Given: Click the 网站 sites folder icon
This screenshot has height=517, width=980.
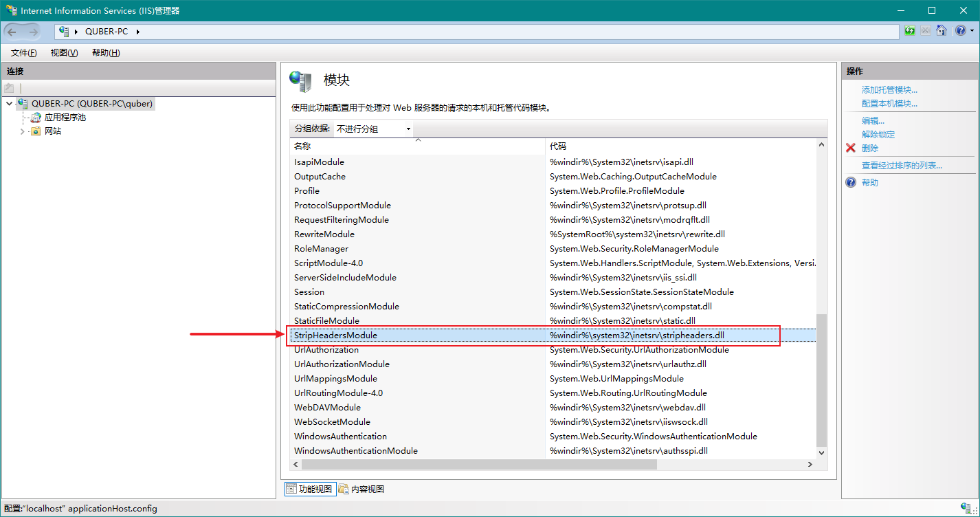Looking at the screenshot, I should pyautogui.click(x=36, y=131).
